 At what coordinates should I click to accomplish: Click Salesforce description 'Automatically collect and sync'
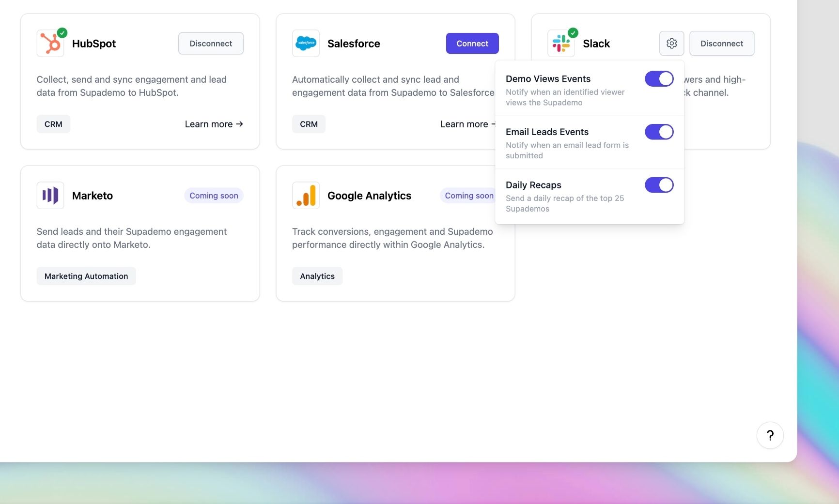pyautogui.click(x=393, y=86)
